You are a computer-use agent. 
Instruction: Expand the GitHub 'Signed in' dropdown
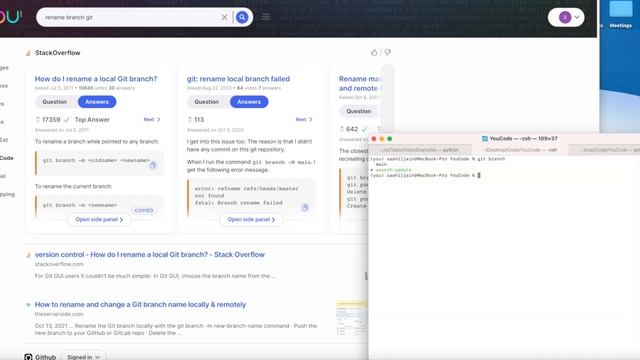(83, 357)
